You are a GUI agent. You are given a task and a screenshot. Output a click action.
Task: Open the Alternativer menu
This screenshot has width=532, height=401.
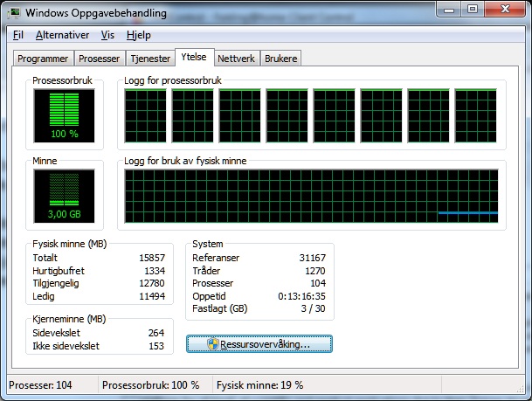tap(62, 35)
